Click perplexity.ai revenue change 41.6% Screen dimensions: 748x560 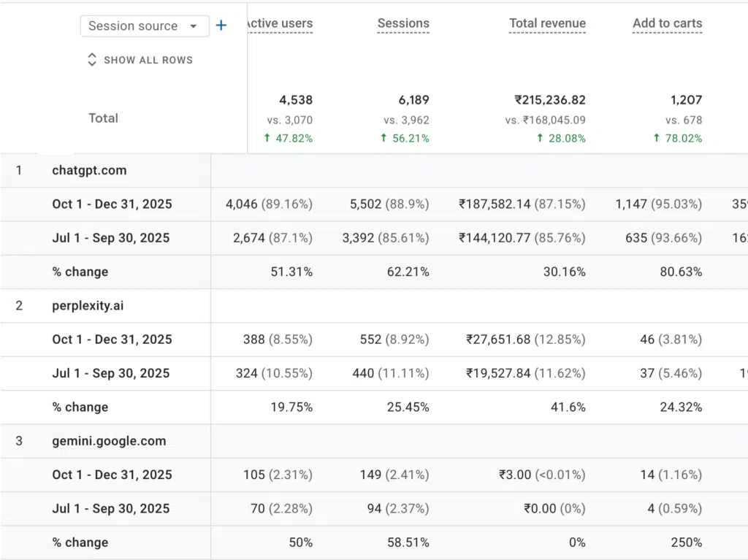[568, 407]
